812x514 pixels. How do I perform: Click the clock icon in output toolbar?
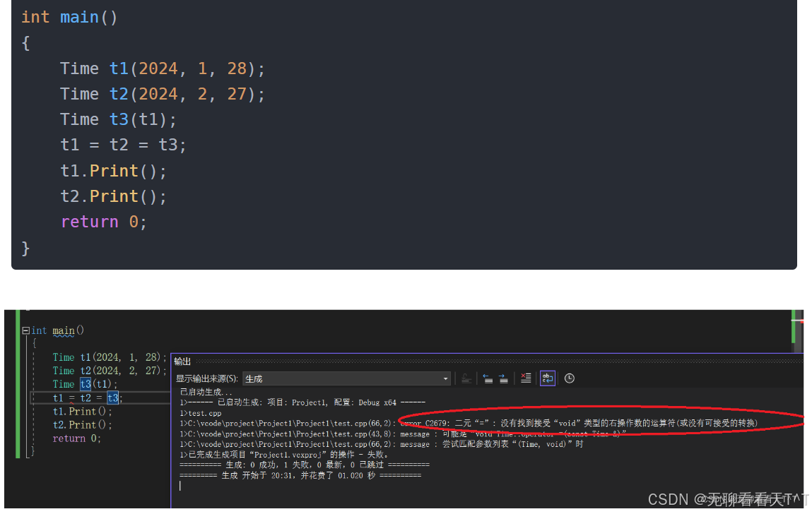[569, 378]
